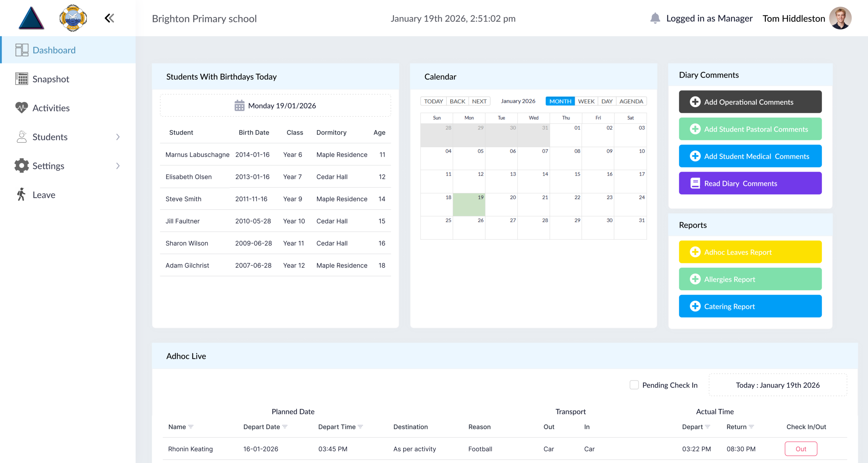Click the notification bell icon
The image size is (868, 463).
[x=655, y=18]
